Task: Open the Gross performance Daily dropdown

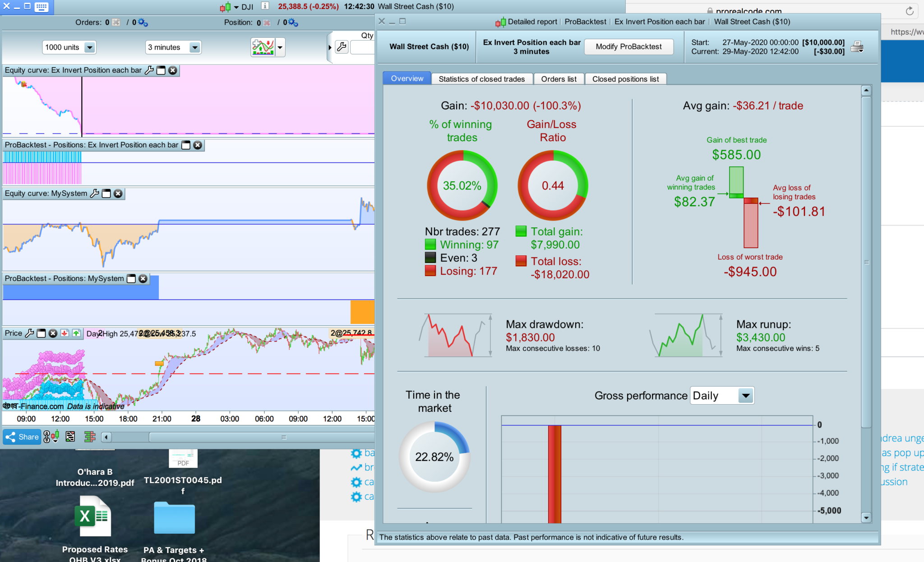Action: click(745, 396)
